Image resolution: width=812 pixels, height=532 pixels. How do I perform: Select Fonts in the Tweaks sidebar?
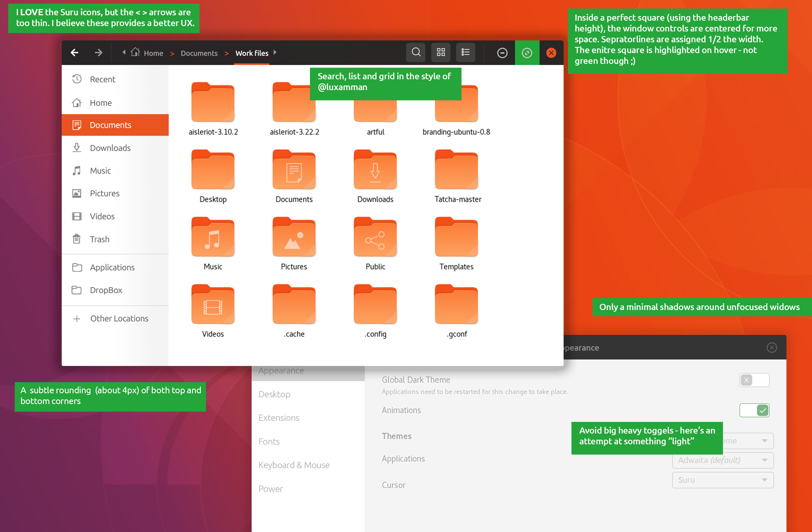(269, 441)
